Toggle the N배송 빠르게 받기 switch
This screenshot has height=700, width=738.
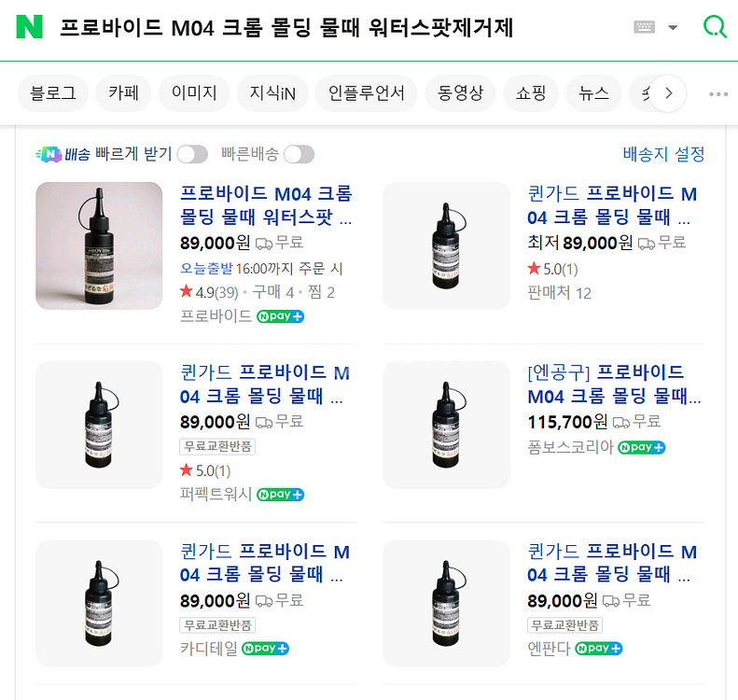pos(192,154)
